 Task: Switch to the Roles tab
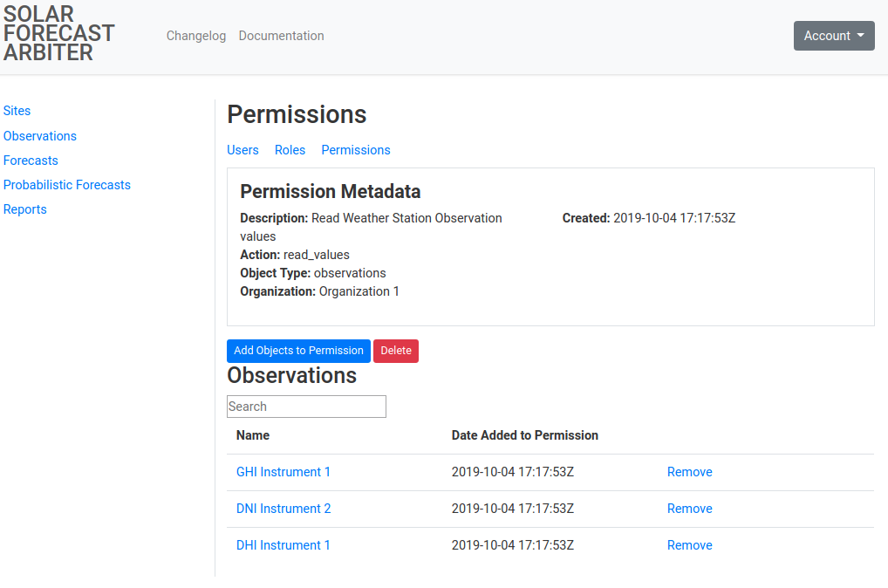(290, 150)
